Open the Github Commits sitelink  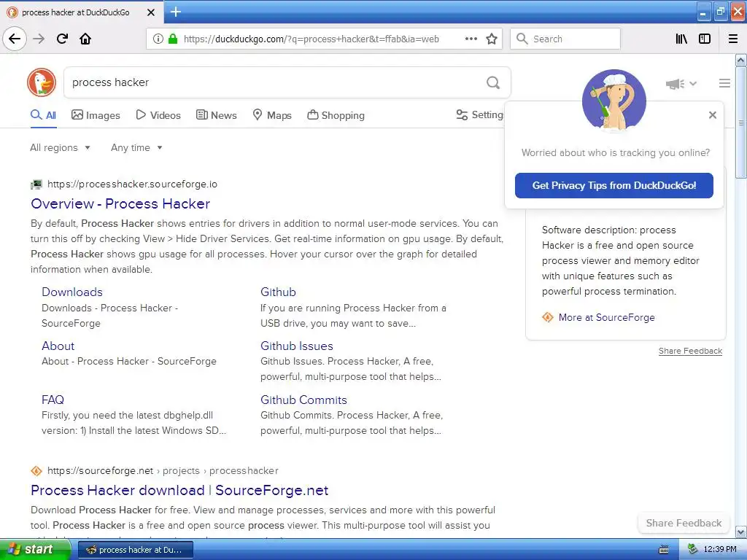(303, 400)
